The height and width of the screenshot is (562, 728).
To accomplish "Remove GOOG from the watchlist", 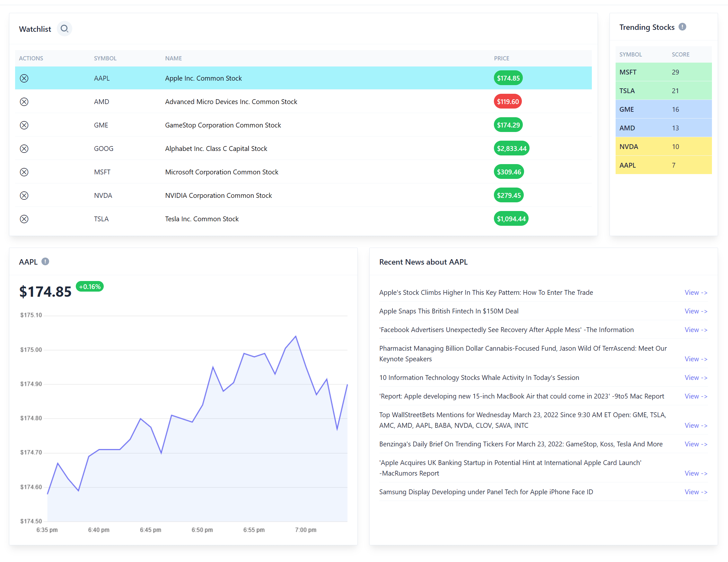I will (x=24, y=149).
